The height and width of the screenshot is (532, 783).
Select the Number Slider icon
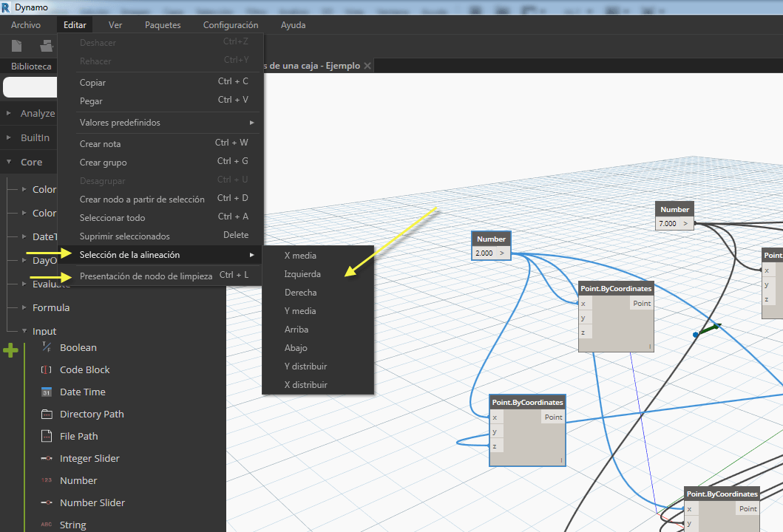47,502
